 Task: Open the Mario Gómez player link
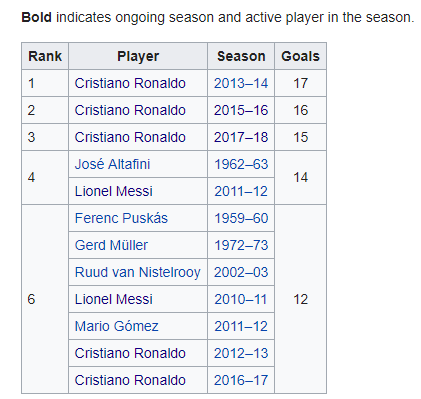[x=116, y=326]
